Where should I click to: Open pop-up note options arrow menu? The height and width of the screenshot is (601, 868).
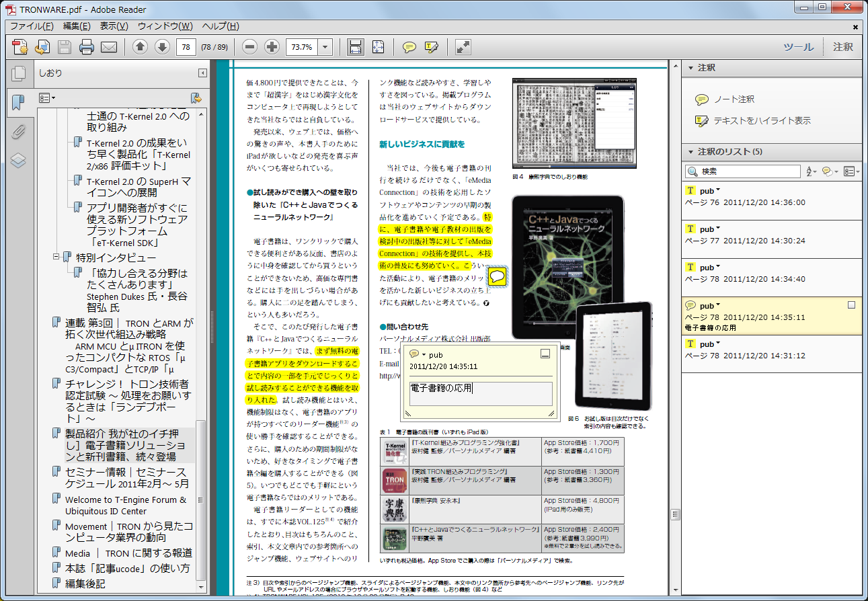(x=424, y=354)
